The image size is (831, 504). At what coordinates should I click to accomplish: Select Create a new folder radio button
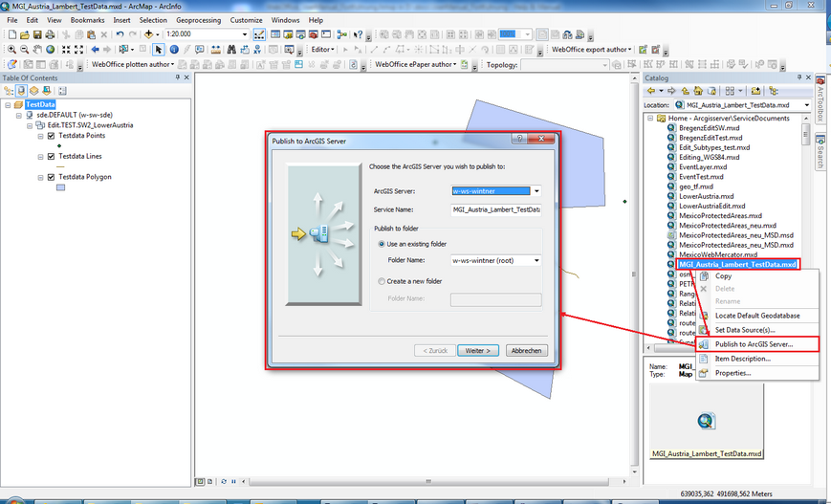381,281
